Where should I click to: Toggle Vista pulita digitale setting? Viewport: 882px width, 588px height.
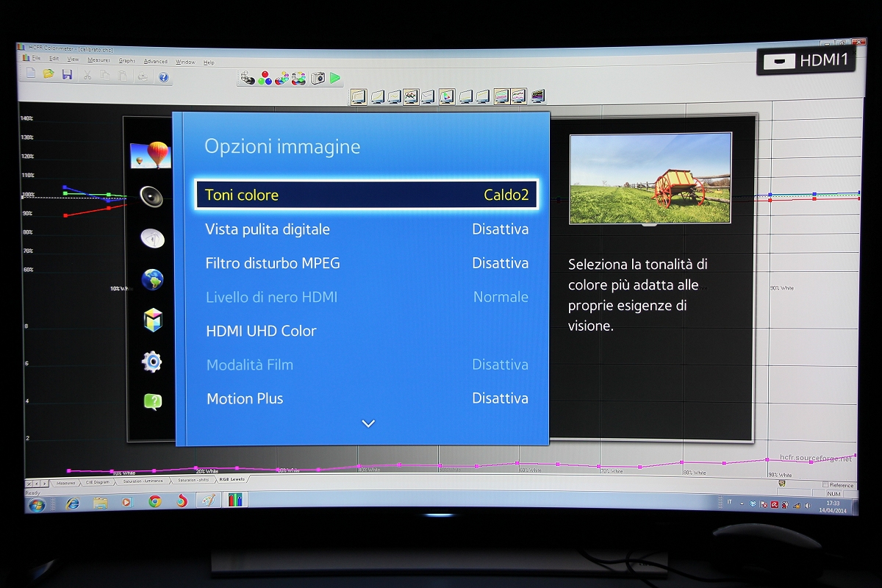point(367,229)
